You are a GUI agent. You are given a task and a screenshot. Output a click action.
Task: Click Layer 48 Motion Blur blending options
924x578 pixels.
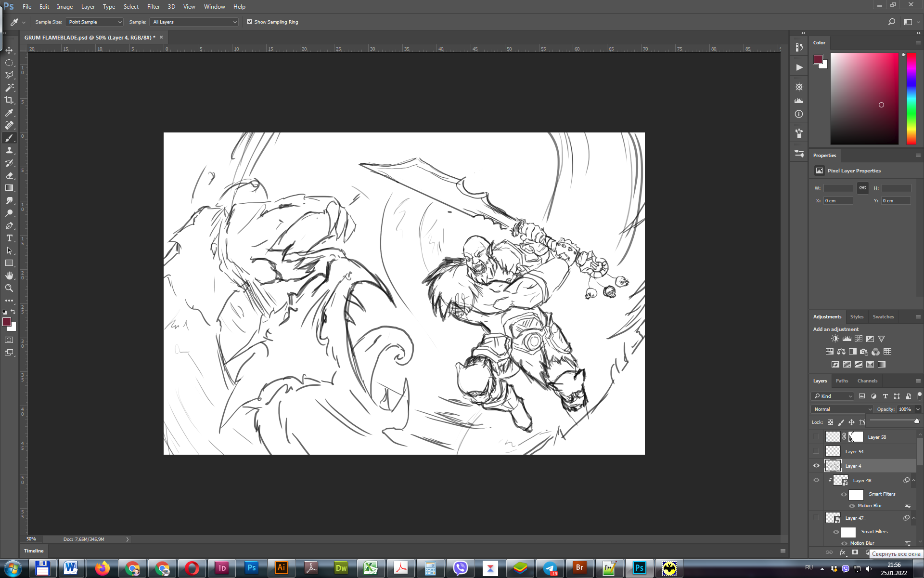click(x=907, y=506)
